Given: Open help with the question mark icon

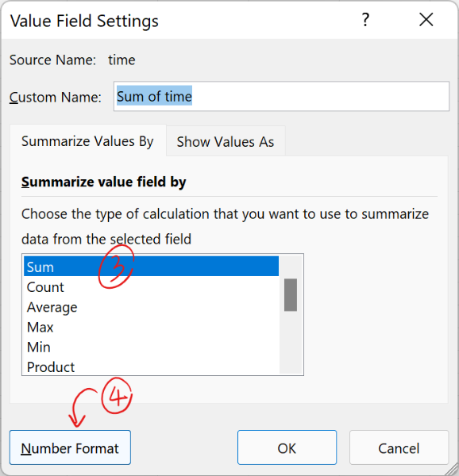Looking at the screenshot, I should click(x=366, y=20).
